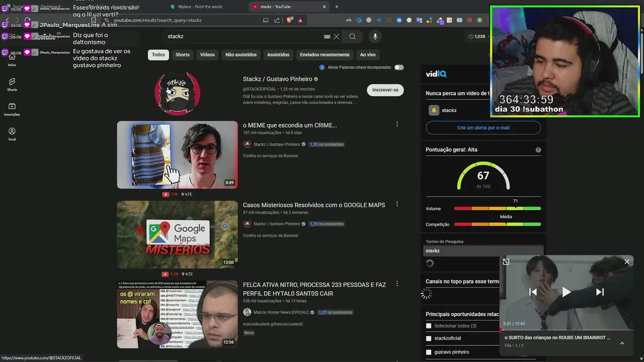Filter by Não assistidos

(x=241, y=55)
